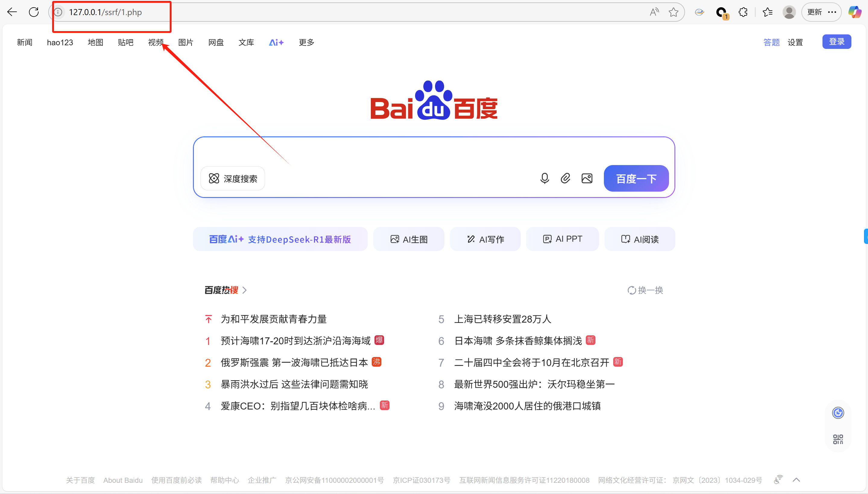The image size is (868, 494).
Task: Open the AI PPT shortcut
Action: [563, 239]
